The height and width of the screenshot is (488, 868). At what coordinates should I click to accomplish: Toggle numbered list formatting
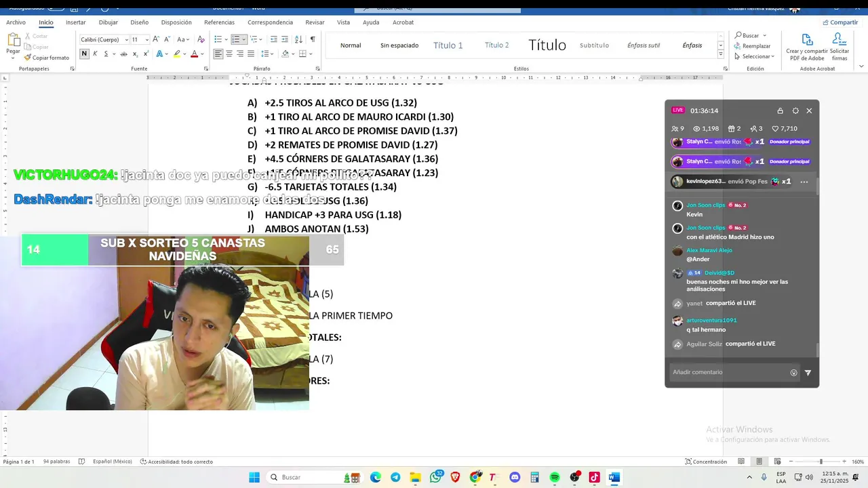click(236, 39)
